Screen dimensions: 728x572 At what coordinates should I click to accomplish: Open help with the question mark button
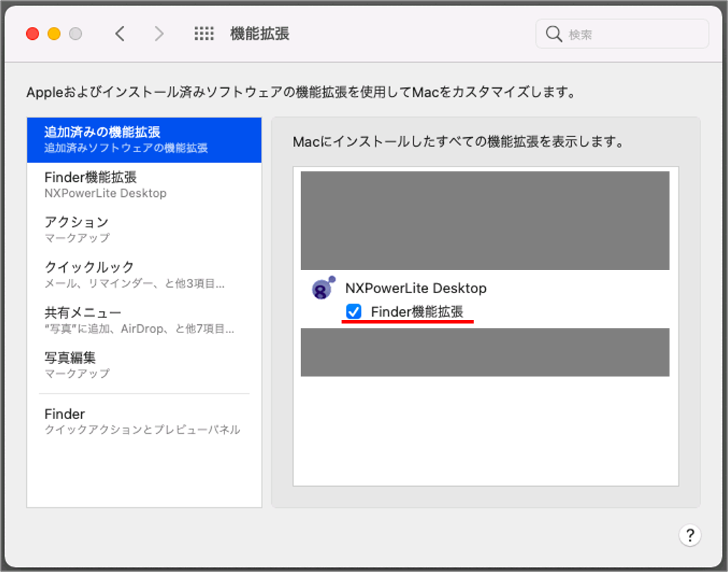click(689, 536)
